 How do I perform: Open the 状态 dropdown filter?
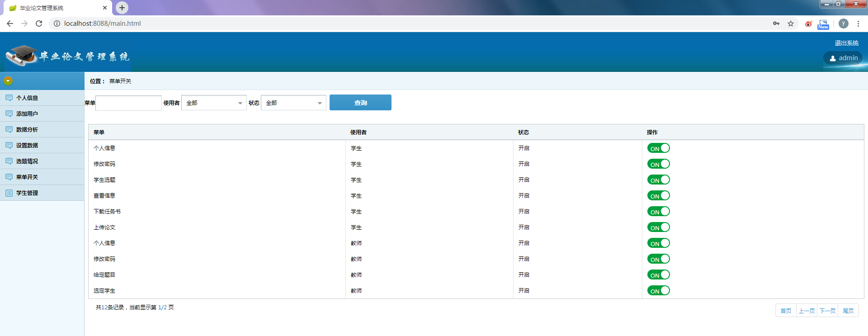(293, 103)
